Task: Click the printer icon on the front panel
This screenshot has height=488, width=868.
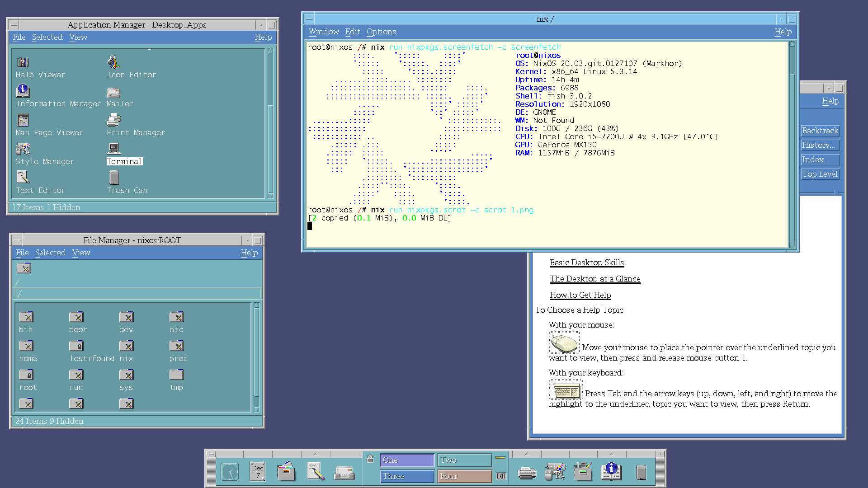Action: point(527,473)
